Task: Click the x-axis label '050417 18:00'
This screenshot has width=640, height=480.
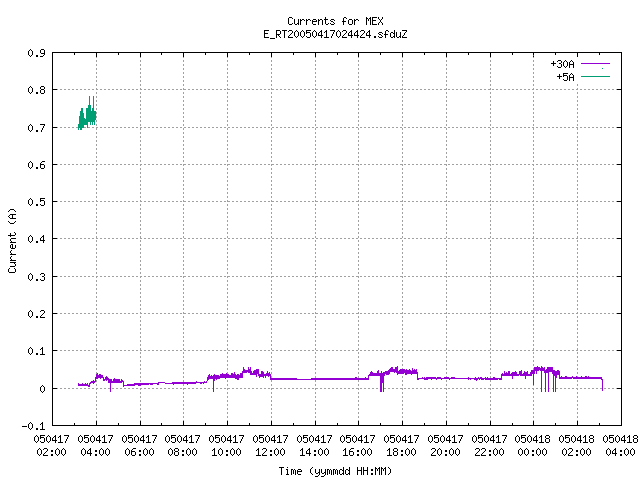Action: click(402, 445)
